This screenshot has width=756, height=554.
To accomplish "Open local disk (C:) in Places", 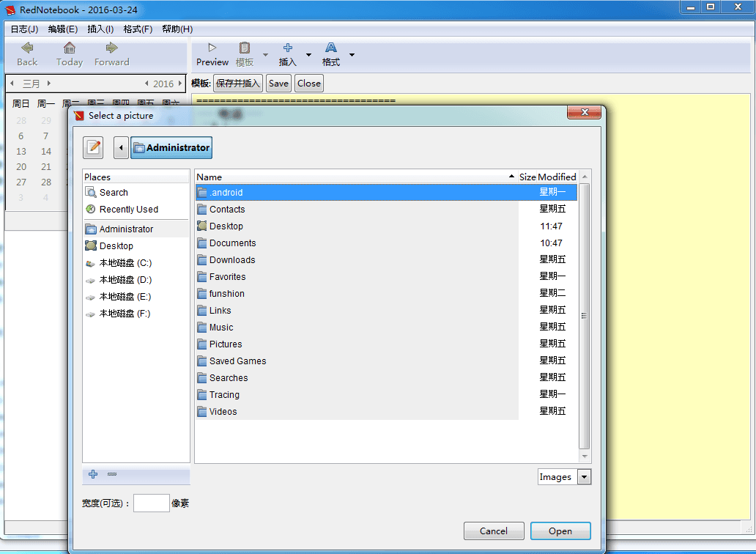I will coord(136,263).
